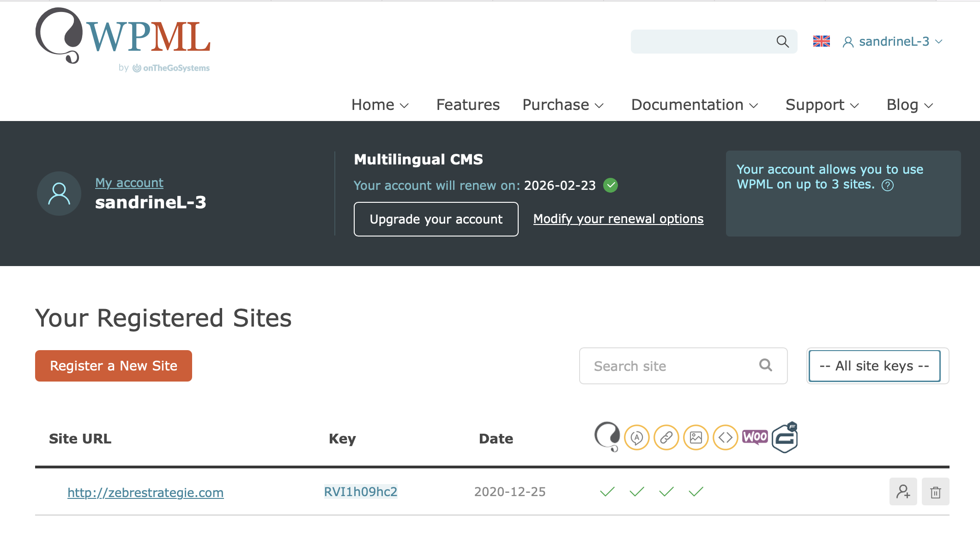
Task: Click the WPML core plugin column icon
Action: (607, 437)
